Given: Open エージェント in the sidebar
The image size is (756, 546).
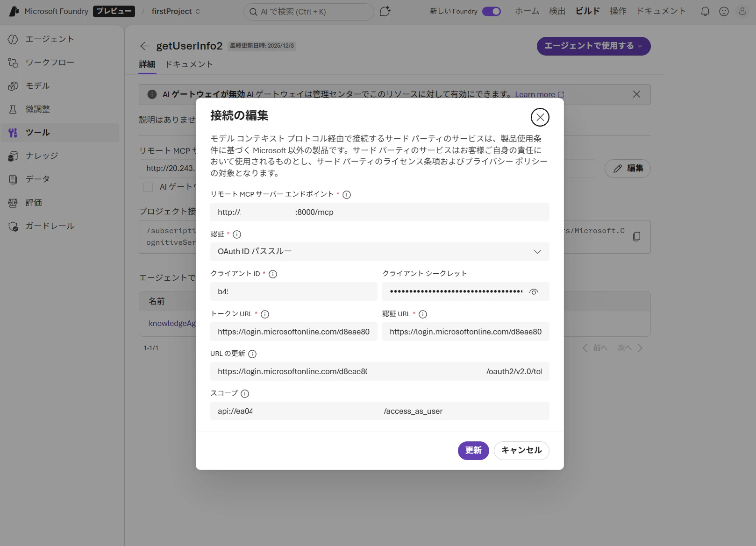Looking at the screenshot, I should pyautogui.click(x=60, y=39).
